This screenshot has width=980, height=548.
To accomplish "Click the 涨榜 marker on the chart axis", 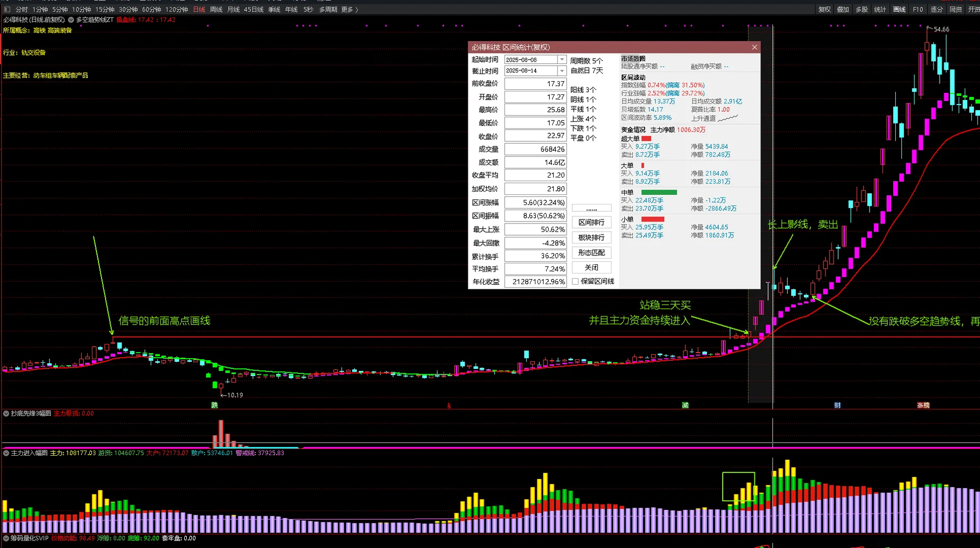I will [923, 405].
